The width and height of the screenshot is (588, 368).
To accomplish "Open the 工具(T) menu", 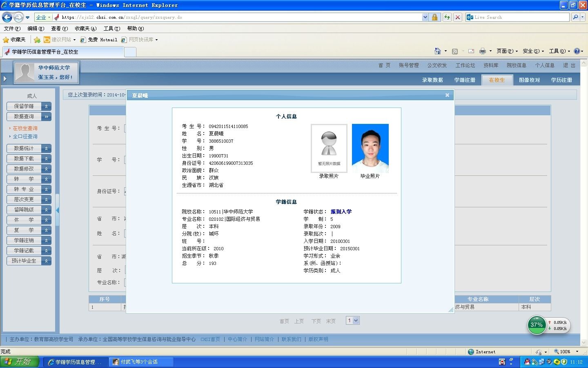I will click(111, 29).
